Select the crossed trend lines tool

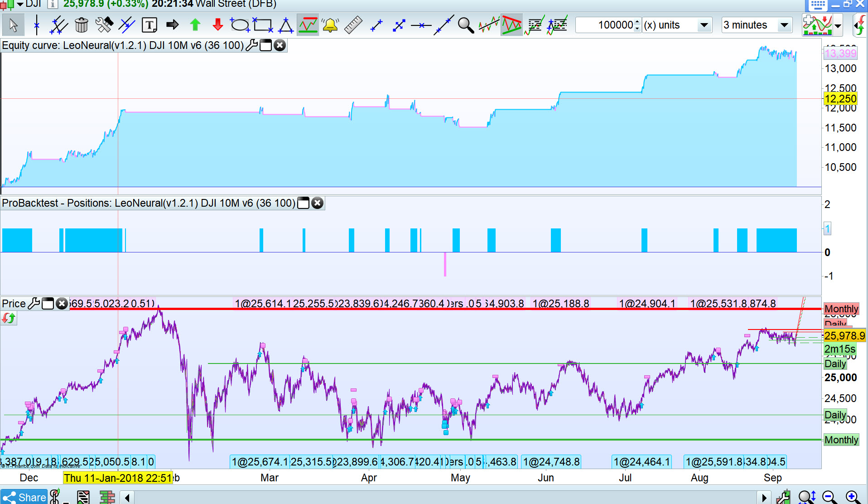[127, 25]
